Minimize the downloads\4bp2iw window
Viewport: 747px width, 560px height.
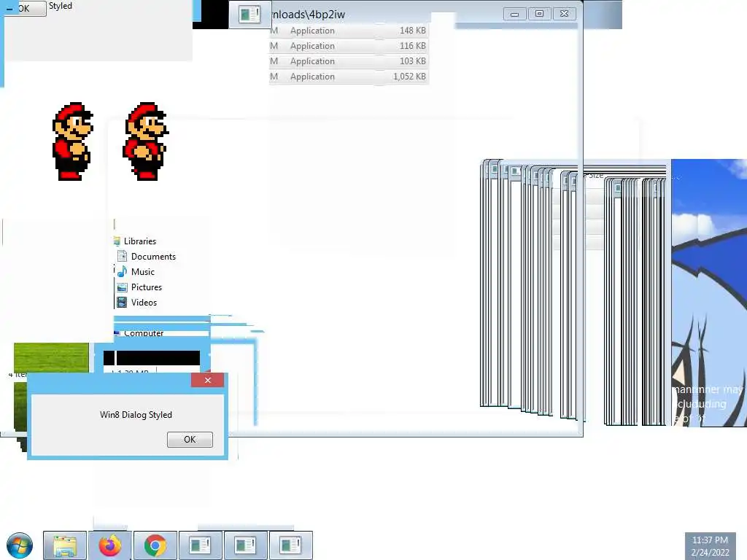(514, 14)
